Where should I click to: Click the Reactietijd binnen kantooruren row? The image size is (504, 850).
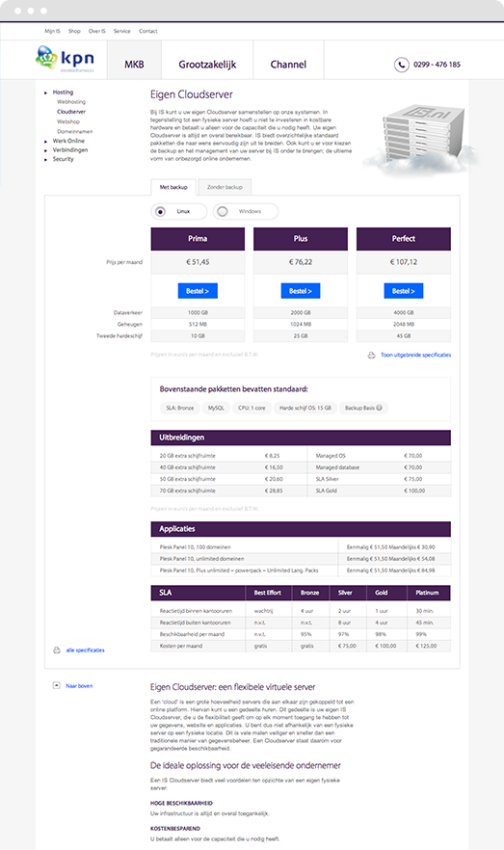tap(301, 611)
